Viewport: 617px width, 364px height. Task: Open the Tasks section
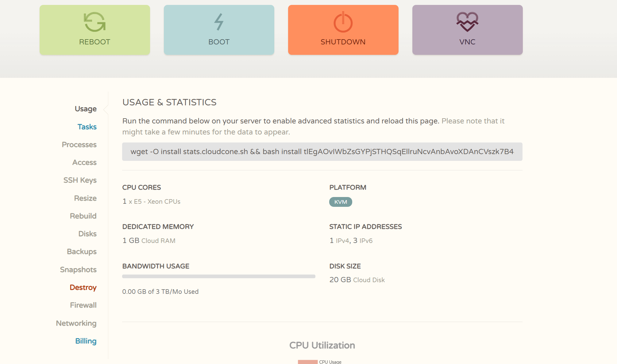[x=87, y=127]
